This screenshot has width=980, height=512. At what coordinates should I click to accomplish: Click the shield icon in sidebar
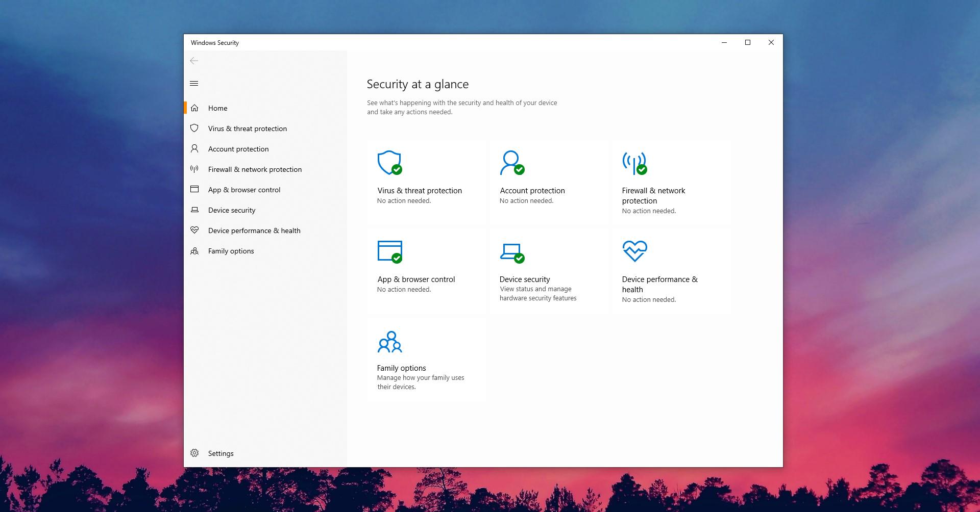tap(194, 129)
